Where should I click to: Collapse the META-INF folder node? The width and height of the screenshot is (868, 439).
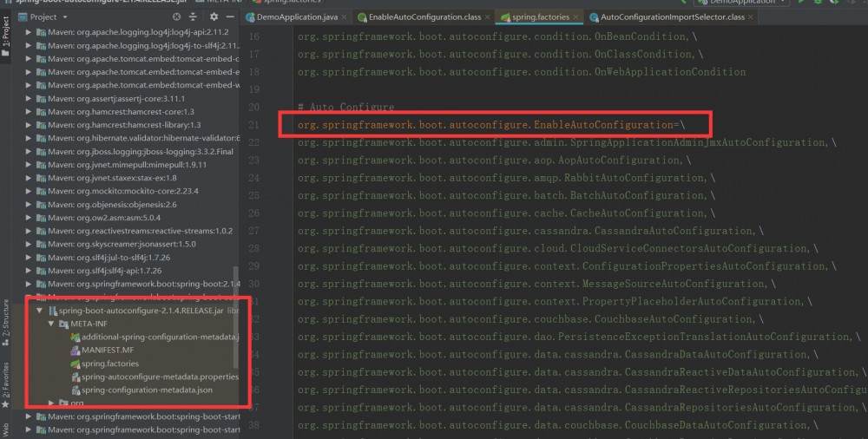51,324
